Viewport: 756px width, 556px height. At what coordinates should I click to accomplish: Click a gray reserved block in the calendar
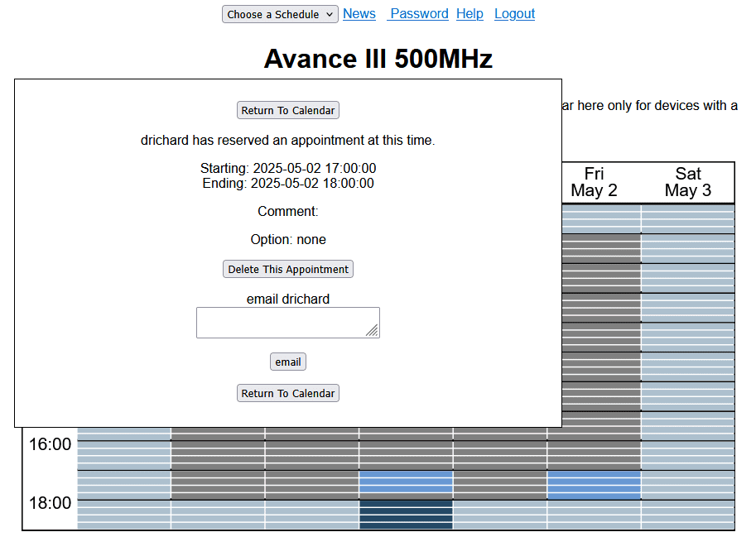[x=217, y=455]
